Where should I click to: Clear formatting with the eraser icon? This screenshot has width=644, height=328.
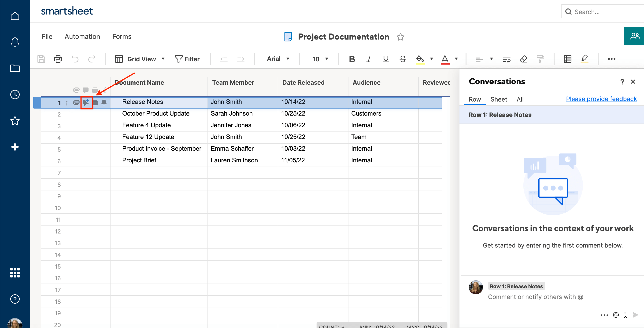[x=523, y=59]
